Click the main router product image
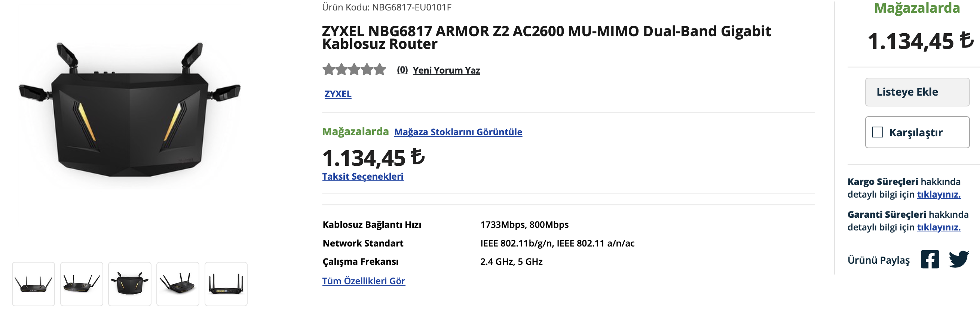 pyautogui.click(x=130, y=109)
